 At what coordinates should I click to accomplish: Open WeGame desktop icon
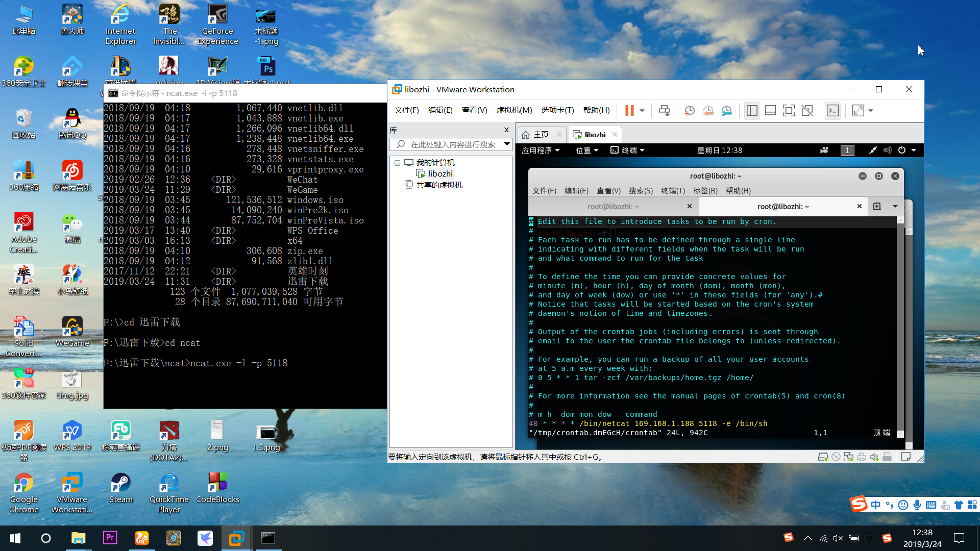[72, 331]
